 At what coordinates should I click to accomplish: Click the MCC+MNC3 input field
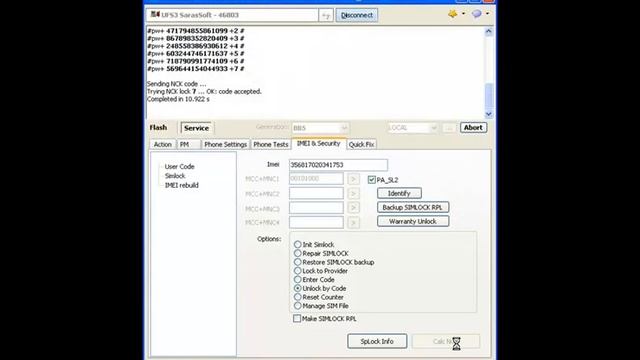click(x=316, y=208)
